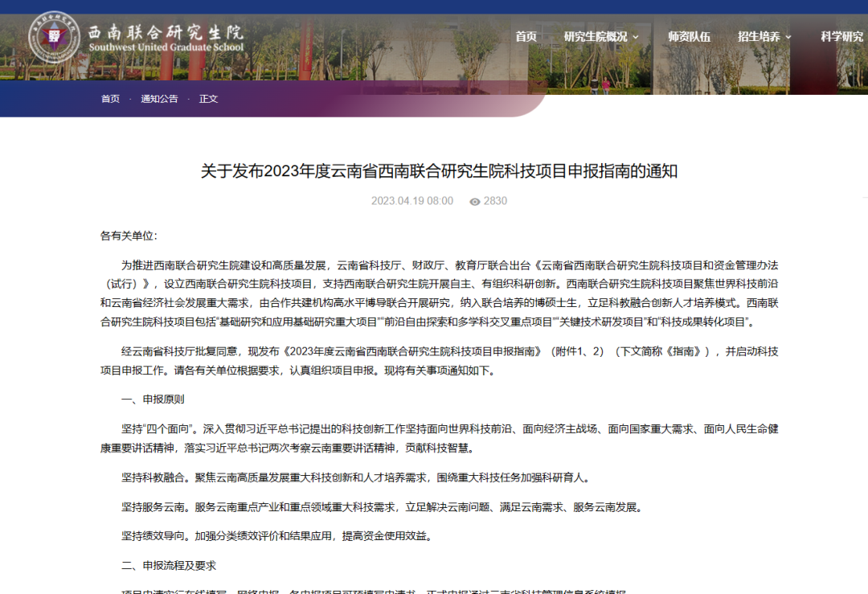Image resolution: width=868 pixels, height=594 pixels.
Task: Open the 师资队伍 navigation item
Action: 689,37
